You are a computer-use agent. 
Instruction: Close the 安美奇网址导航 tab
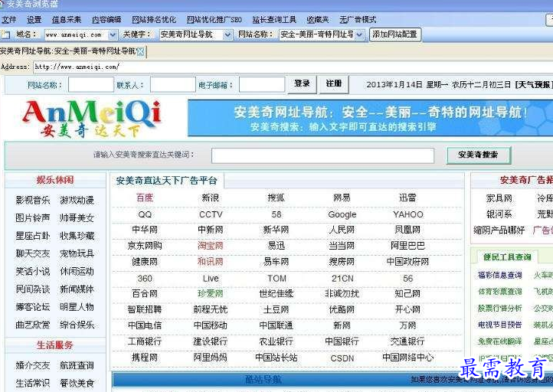click(140, 52)
